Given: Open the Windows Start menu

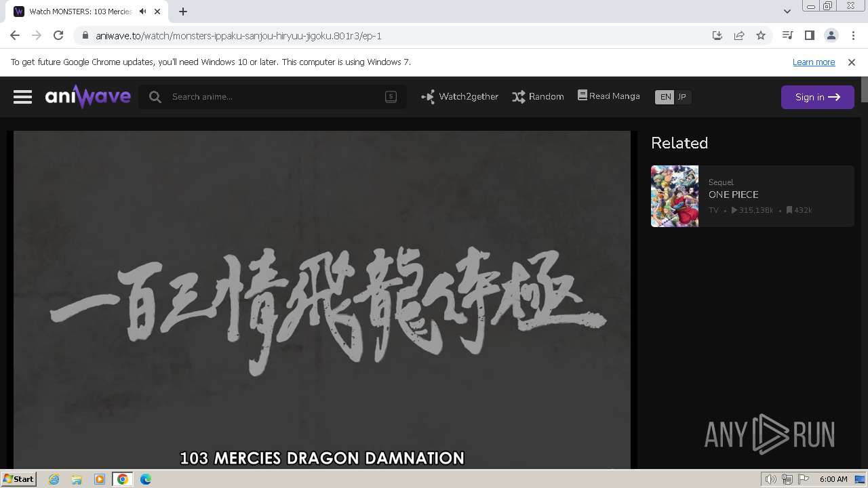Looking at the screenshot, I should 19,479.
